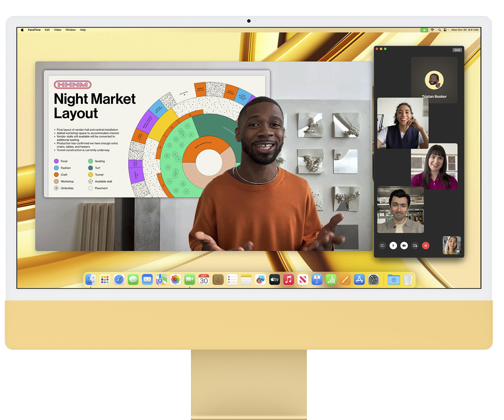Open the Apple menu
This screenshot has width=504, height=420.
pyautogui.click(x=22, y=30)
